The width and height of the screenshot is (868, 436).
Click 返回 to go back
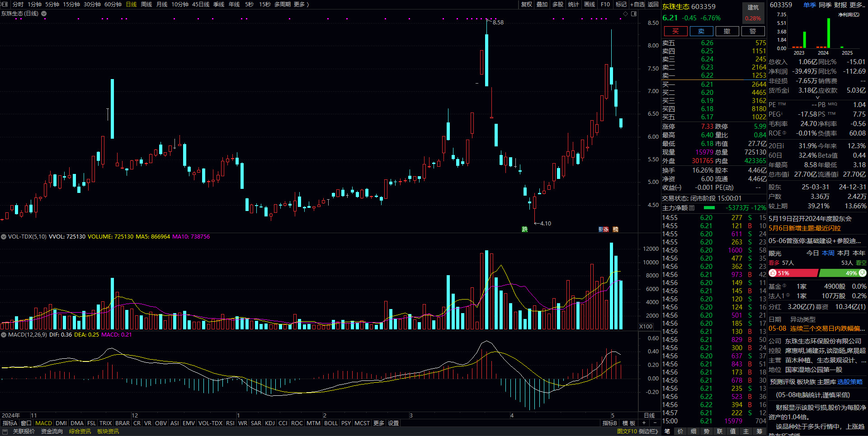click(653, 4)
